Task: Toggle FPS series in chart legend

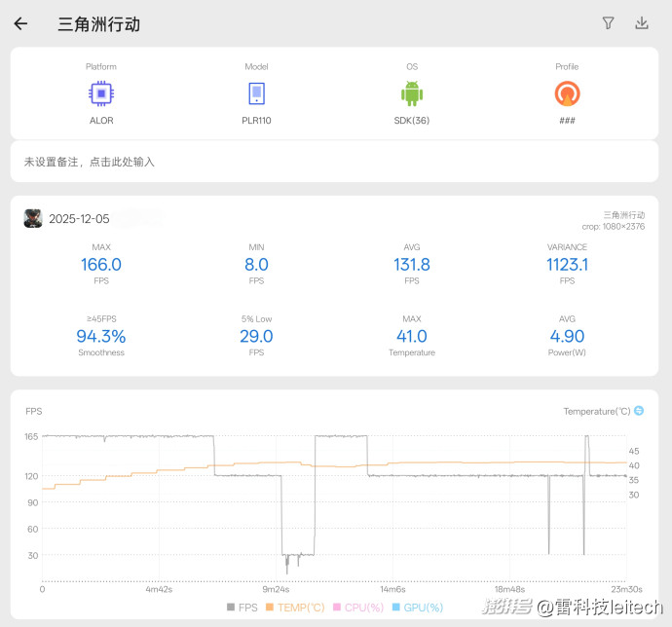Action: coord(243,608)
